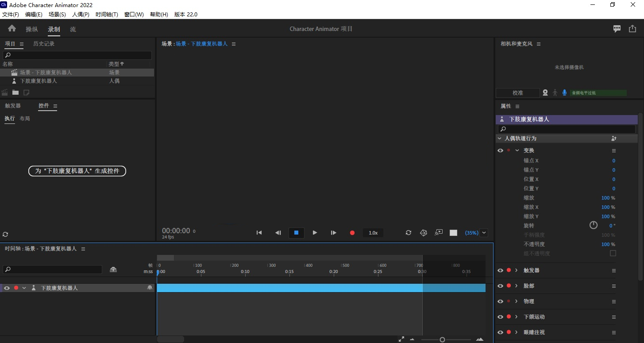The width and height of the screenshot is (644, 343).
Task: Click the share/export icon at top right
Action: coord(632,29)
